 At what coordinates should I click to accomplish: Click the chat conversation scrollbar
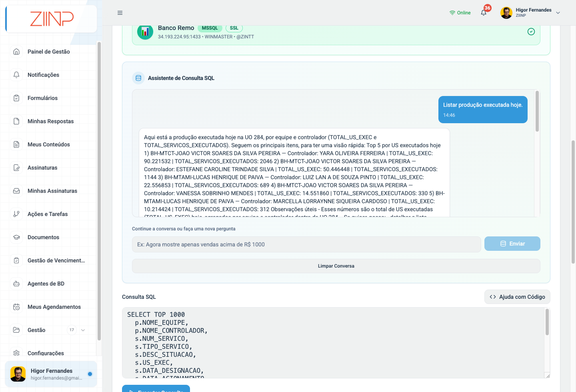pyautogui.click(x=537, y=111)
